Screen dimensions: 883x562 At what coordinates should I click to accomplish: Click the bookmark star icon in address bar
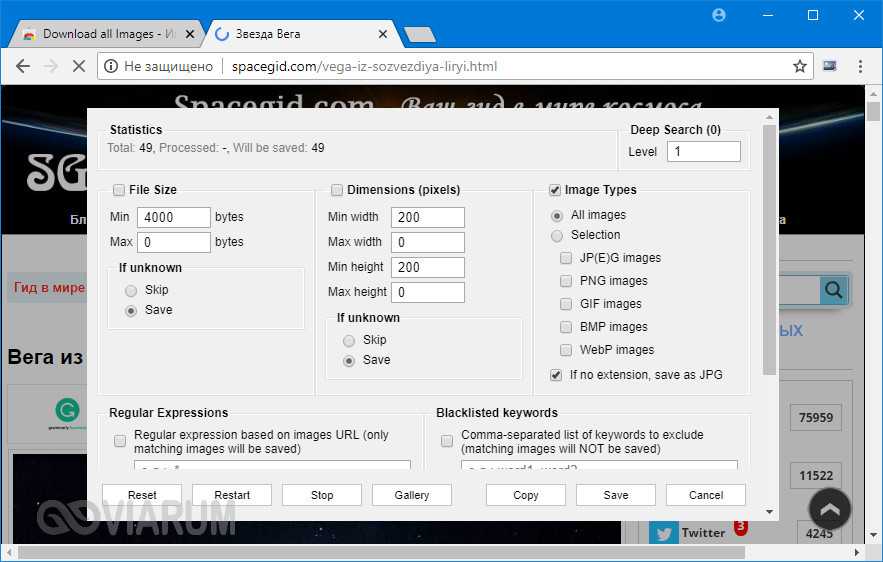pos(799,66)
